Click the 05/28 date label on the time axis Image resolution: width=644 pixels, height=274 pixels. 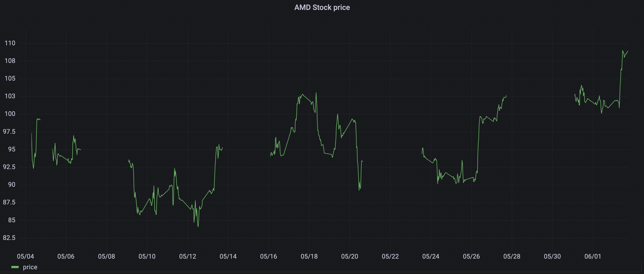tap(512, 256)
